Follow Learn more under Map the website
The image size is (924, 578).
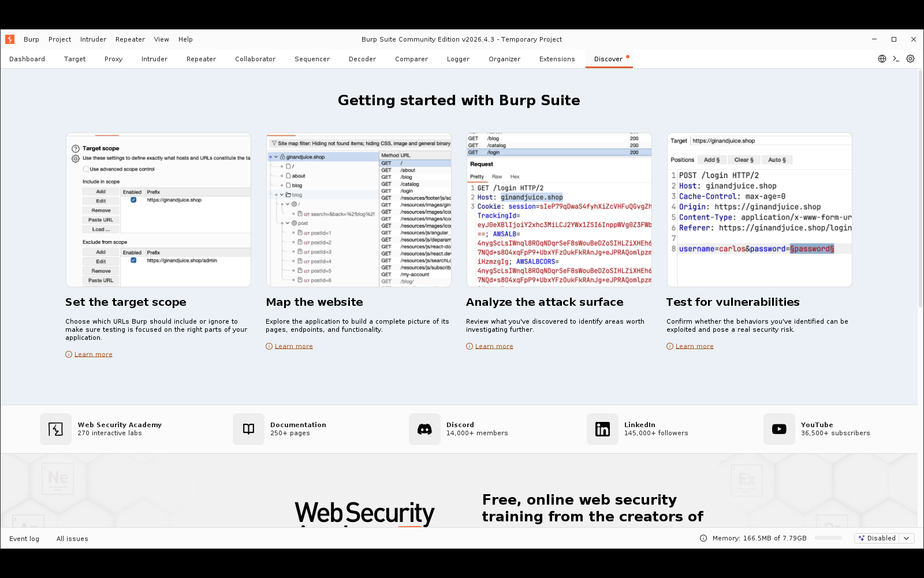click(x=294, y=346)
